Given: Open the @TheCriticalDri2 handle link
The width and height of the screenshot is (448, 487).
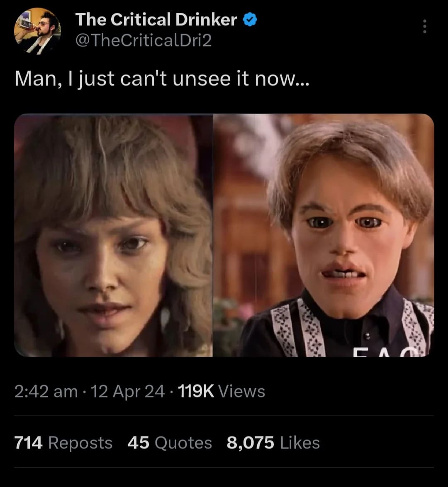Looking at the screenshot, I should pyautogui.click(x=143, y=40).
